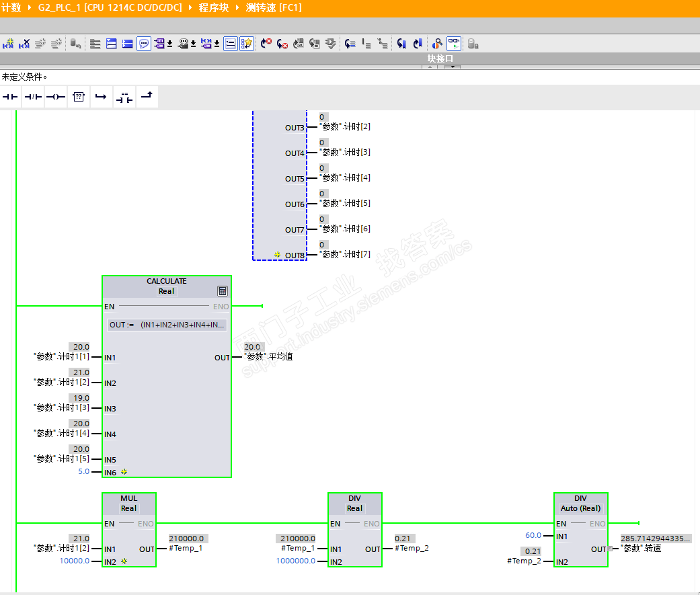The height and width of the screenshot is (595, 700).
Task: Collapse block interface with up arrow
Action: [x=430, y=67]
